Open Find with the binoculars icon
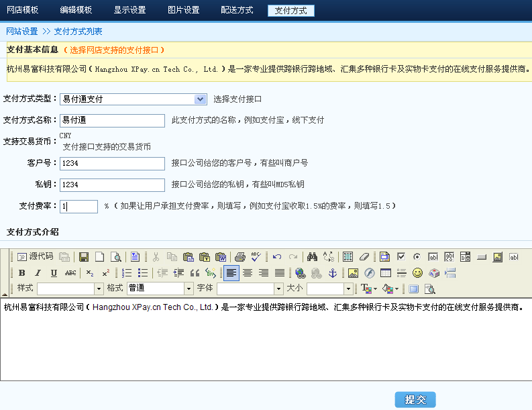The image size is (532, 410). tap(312, 257)
